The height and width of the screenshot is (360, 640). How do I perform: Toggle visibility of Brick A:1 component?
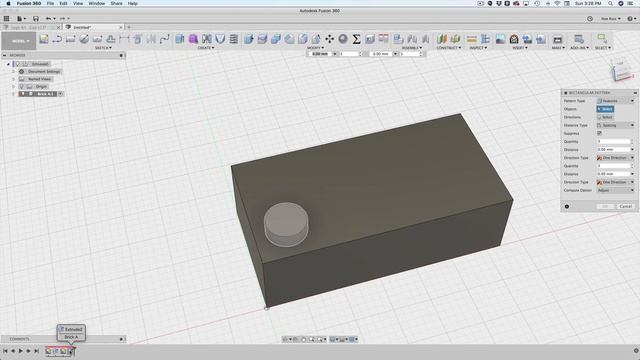[x=23, y=94]
